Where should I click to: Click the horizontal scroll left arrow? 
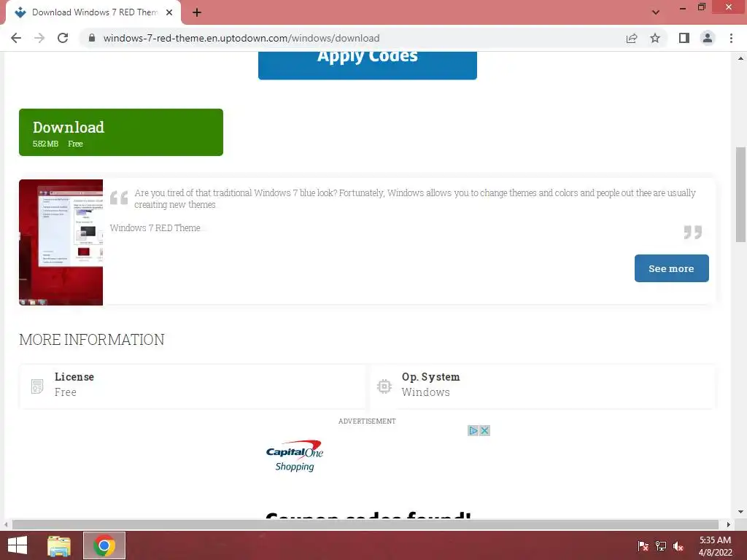tap(6, 524)
